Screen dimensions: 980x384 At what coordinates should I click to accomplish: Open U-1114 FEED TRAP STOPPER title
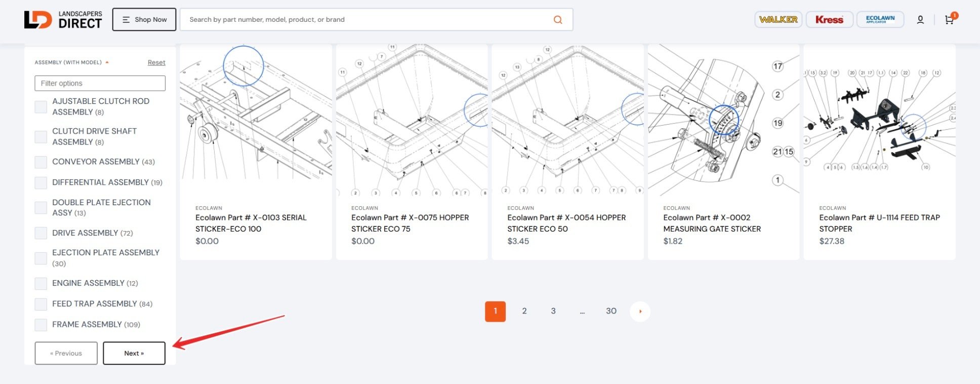[880, 223]
